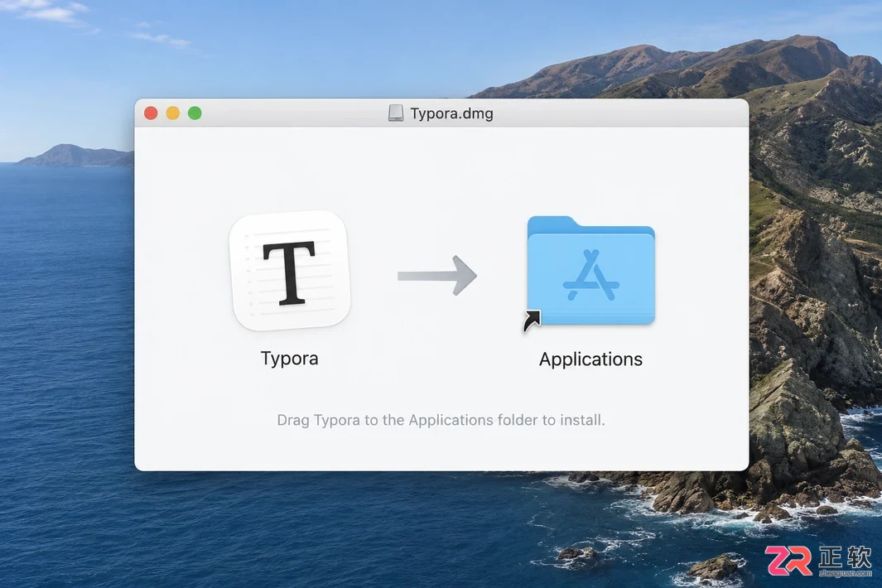Image resolution: width=882 pixels, height=588 pixels.
Task: Select the Typora app icon
Action: (x=290, y=270)
